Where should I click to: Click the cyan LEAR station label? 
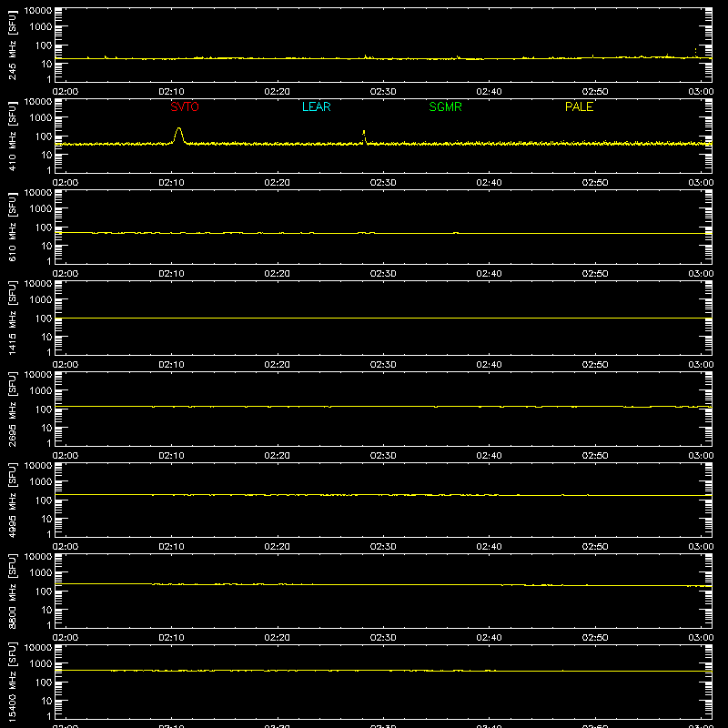pos(316,106)
